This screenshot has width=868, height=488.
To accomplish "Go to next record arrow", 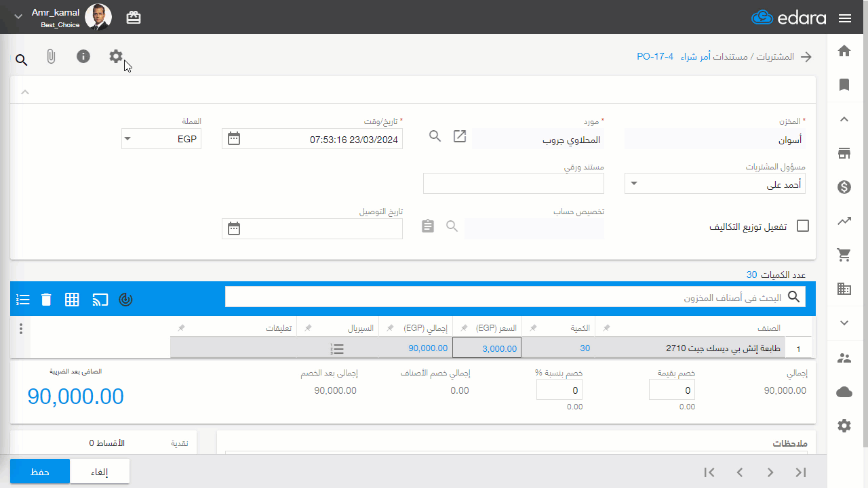I will [x=770, y=472].
